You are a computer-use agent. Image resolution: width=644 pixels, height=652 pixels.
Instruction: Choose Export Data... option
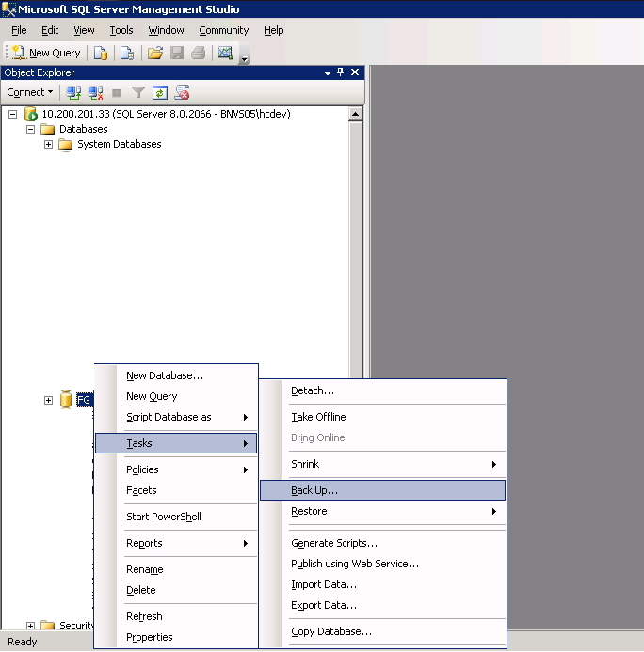[x=383, y=606]
